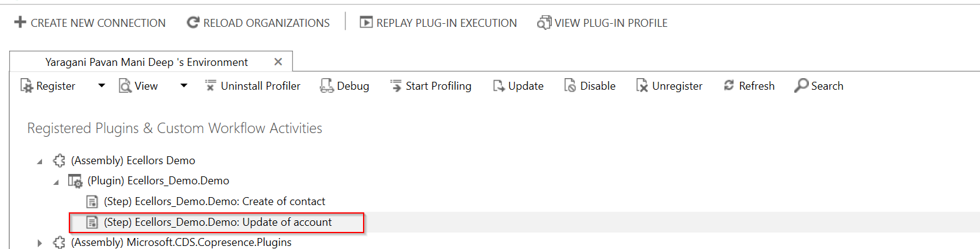
Task: Click the Create New Connection plus icon
Action: click(x=20, y=23)
